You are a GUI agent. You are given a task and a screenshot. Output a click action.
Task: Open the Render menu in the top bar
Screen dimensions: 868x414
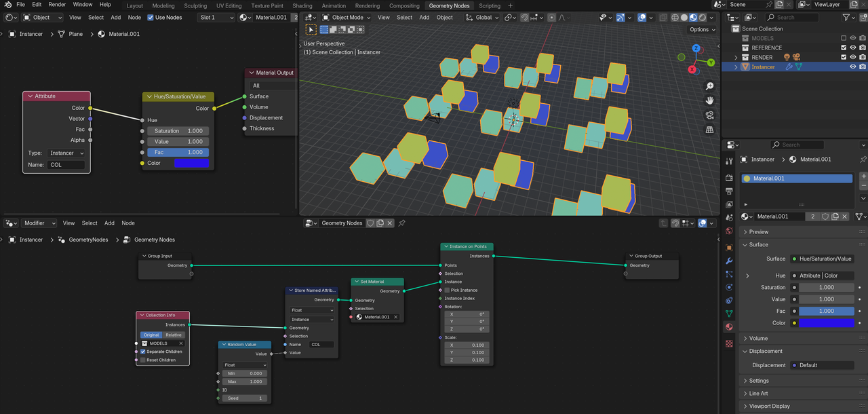[57, 5]
